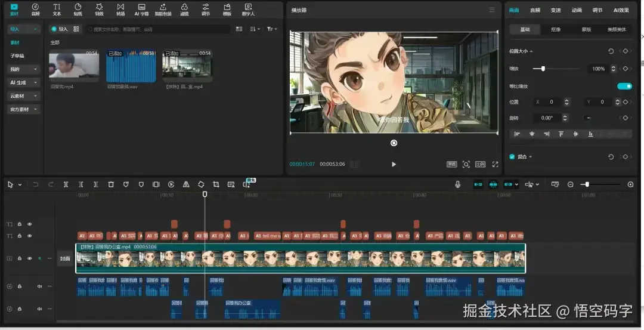Select 子草稿 in the left sidebar

(x=17, y=56)
